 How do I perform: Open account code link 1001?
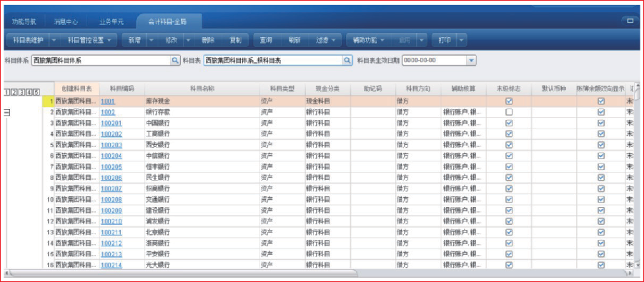pyautogui.click(x=108, y=101)
